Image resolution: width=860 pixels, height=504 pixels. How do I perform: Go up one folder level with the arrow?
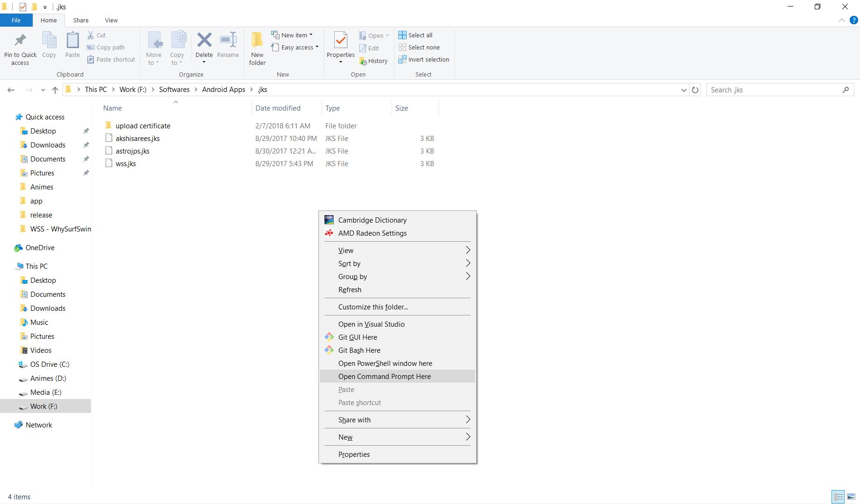point(55,90)
